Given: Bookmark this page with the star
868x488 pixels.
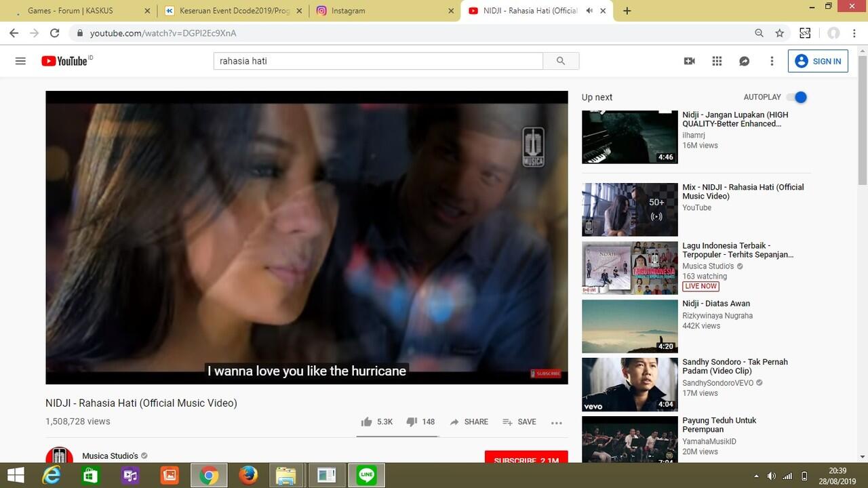Looking at the screenshot, I should pyautogui.click(x=780, y=33).
